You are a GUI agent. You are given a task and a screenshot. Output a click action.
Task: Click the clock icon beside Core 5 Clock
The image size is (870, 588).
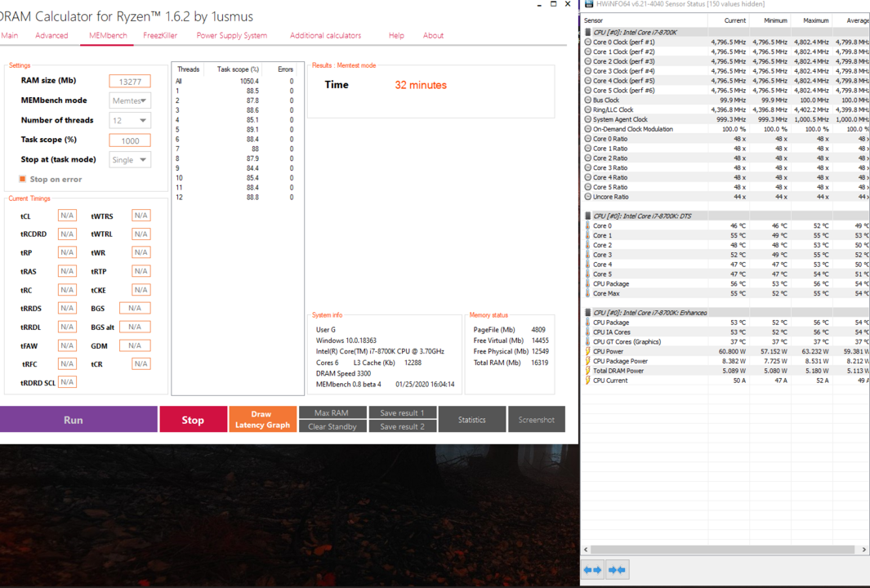click(x=588, y=91)
